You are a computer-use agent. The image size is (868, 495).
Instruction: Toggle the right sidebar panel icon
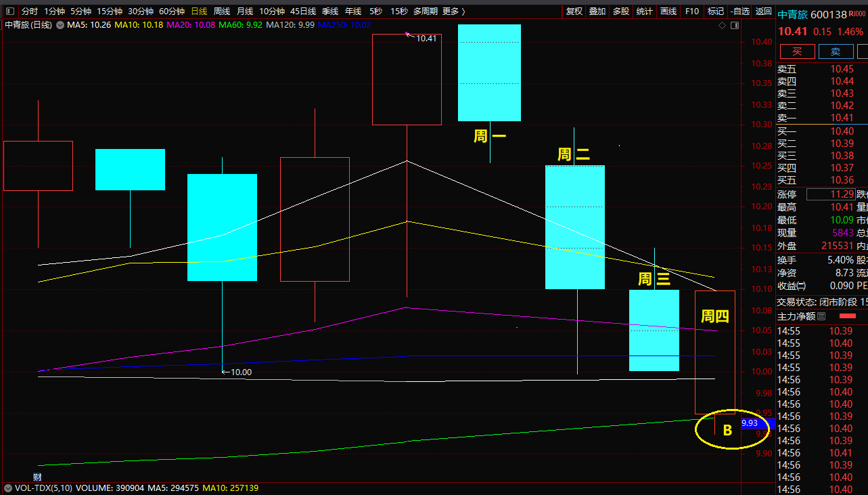click(x=734, y=26)
